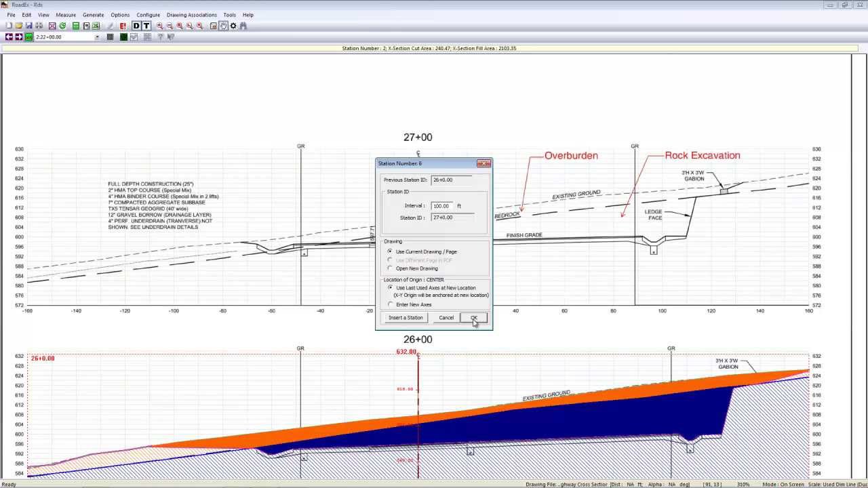Viewport: 868px width, 488px height.
Task: Open the Help menu
Action: [x=248, y=15]
